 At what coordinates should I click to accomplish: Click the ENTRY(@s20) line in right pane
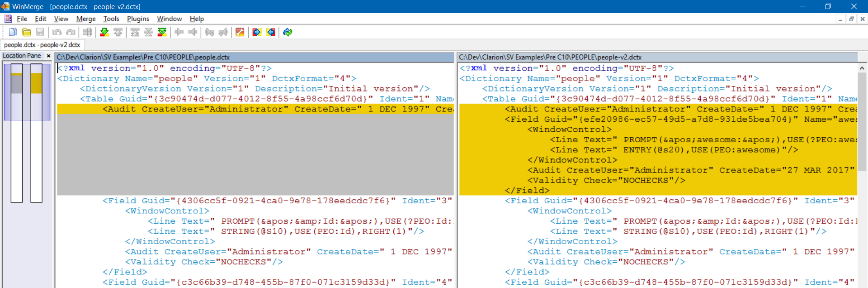(x=658, y=150)
